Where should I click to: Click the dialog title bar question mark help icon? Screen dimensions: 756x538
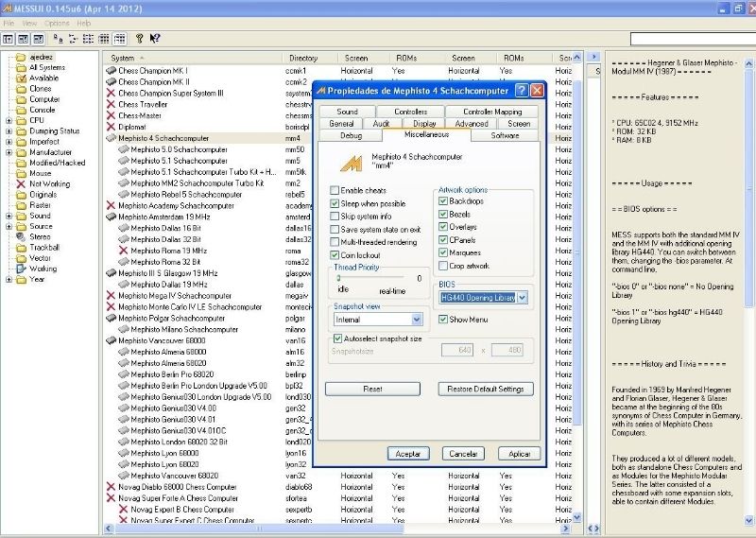tap(522, 91)
